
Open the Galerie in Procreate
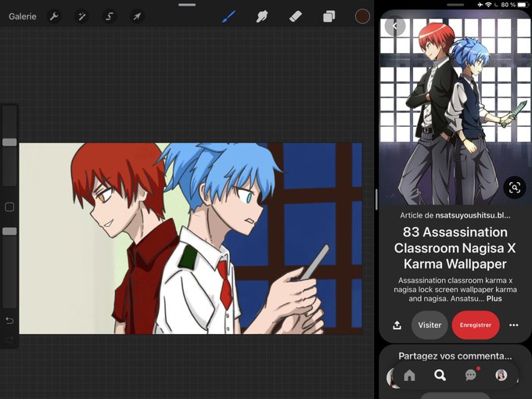(x=23, y=16)
